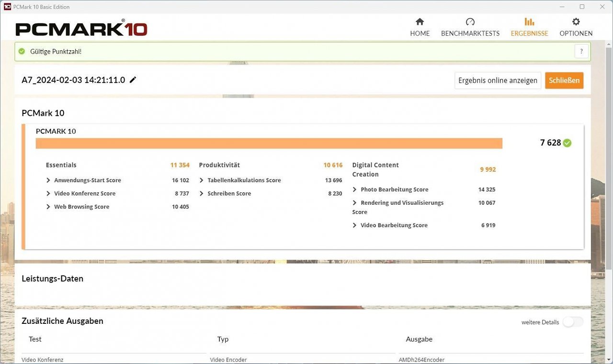The width and height of the screenshot is (613, 364).
Task: Expand Anwendungs-Start Score
Action: (x=48, y=180)
